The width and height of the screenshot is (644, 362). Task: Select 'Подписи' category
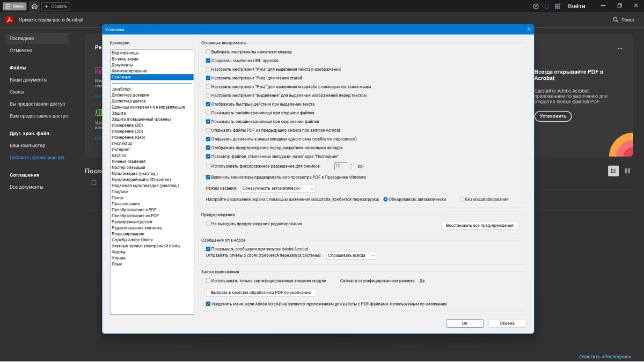pyautogui.click(x=151, y=191)
